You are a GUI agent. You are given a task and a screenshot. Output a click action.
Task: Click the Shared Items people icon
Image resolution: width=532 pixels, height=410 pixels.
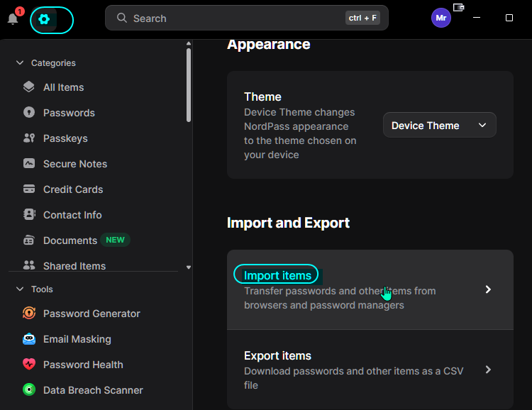[x=29, y=265]
